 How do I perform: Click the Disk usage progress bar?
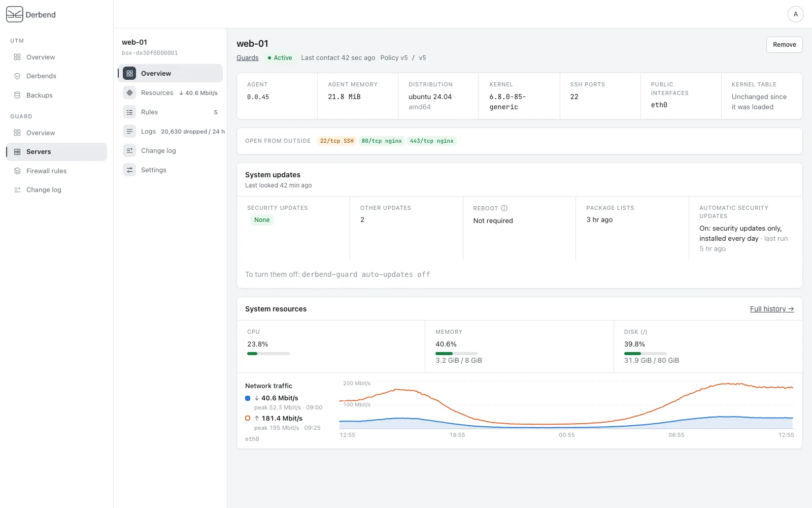[x=646, y=354]
